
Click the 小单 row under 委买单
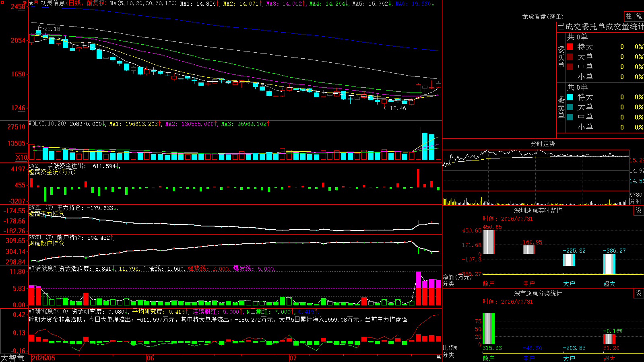pyautogui.click(x=605, y=77)
